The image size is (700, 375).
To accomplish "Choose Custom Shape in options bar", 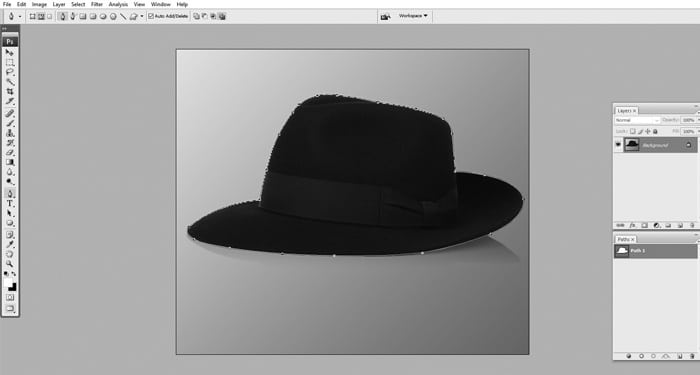I will tap(133, 17).
